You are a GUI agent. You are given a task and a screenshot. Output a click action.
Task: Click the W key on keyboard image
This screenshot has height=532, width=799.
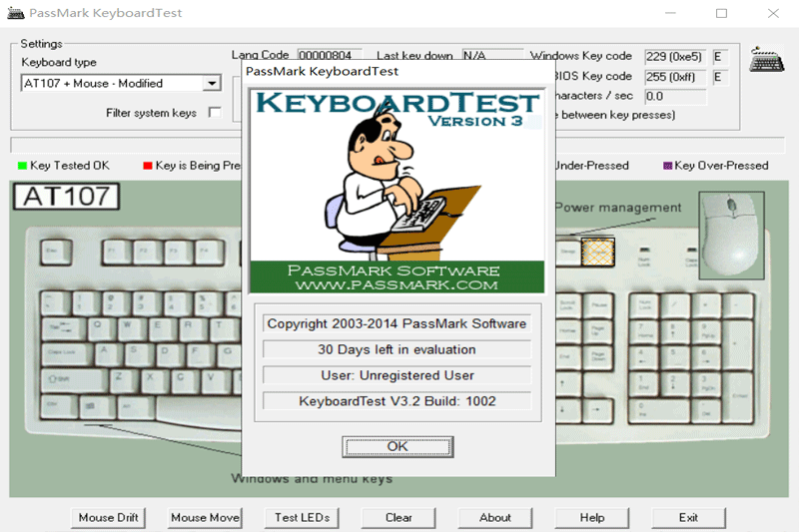click(x=133, y=328)
